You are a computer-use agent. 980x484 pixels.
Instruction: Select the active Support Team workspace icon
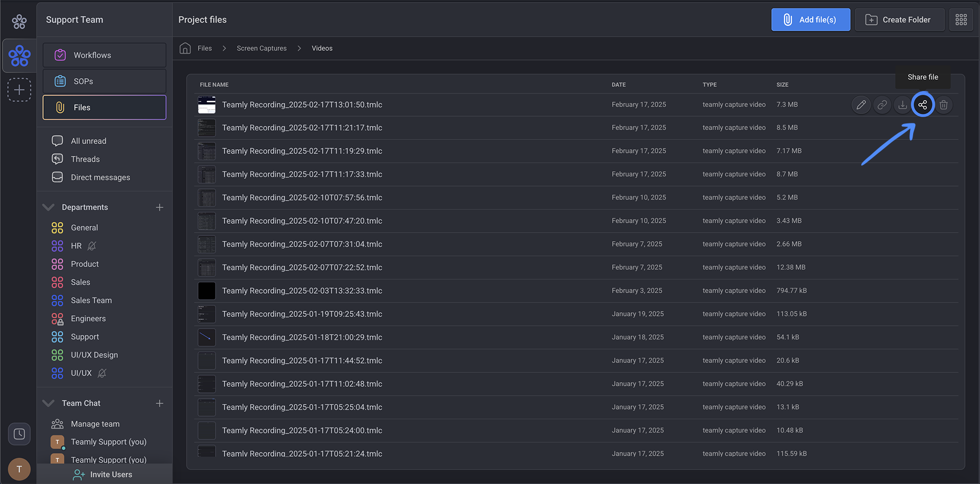tap(20, 56)
